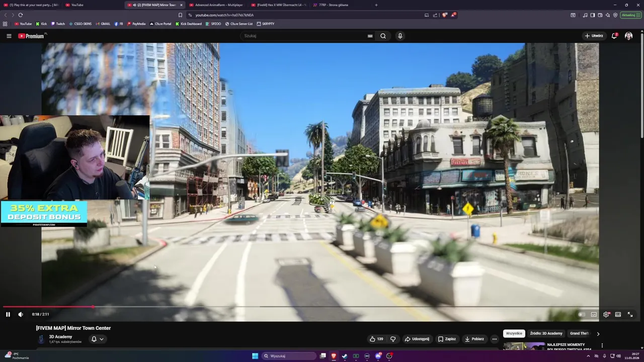644x362 pixels.
Task: Open Steam from the taskbar
Action: tap(345, 356)
